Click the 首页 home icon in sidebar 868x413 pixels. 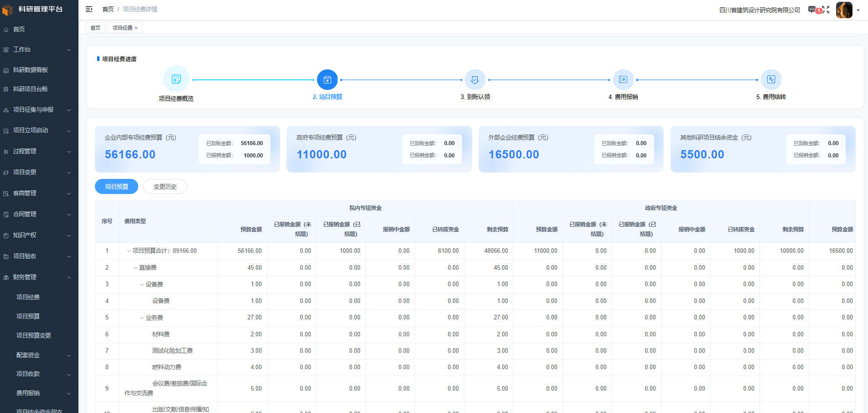tap(6, 30)
